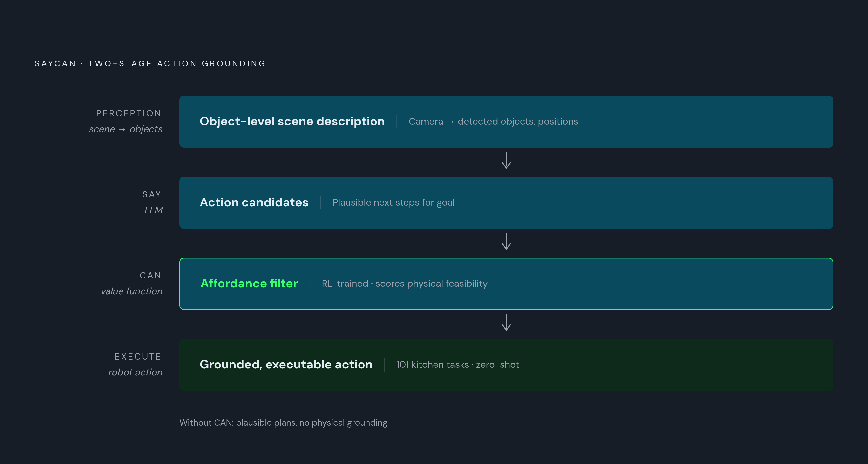Click the 'Action candidates' heading
The width and height of the screenshot is (868, 464).
[254, 202]
